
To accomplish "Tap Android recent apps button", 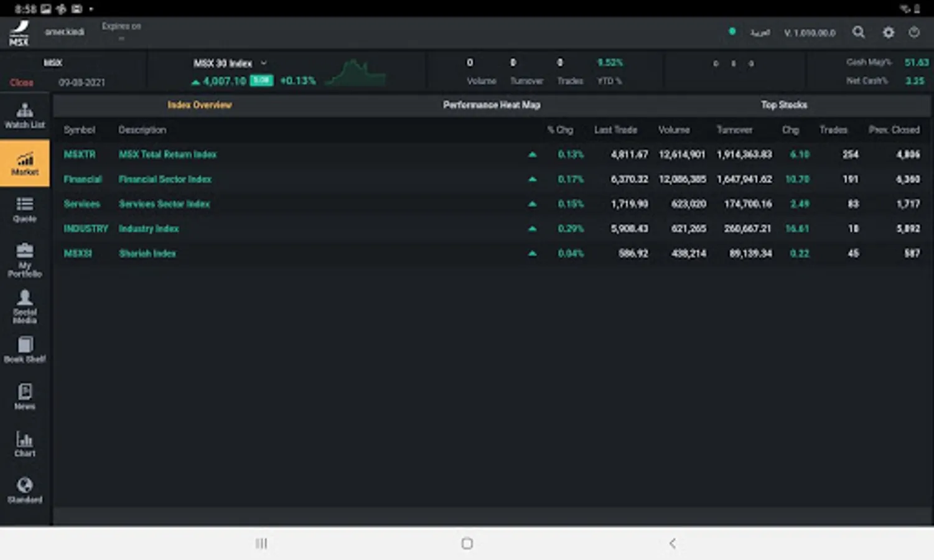I will pyautogui.click(x=261, y=543).
